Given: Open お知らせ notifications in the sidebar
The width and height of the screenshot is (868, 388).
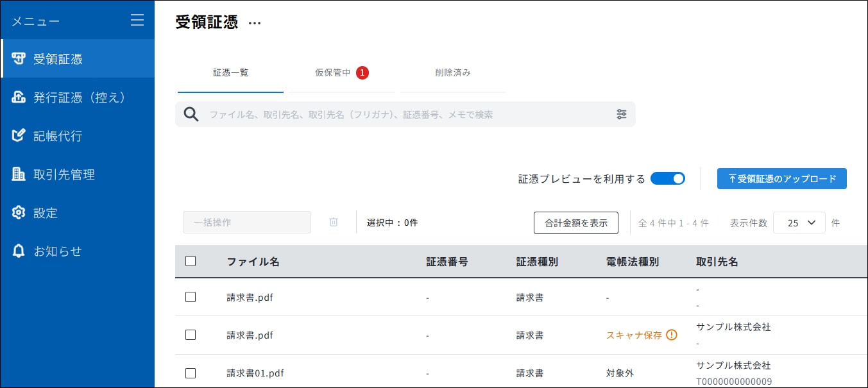Looking at the screenshot, I should [x=78, y=251].
